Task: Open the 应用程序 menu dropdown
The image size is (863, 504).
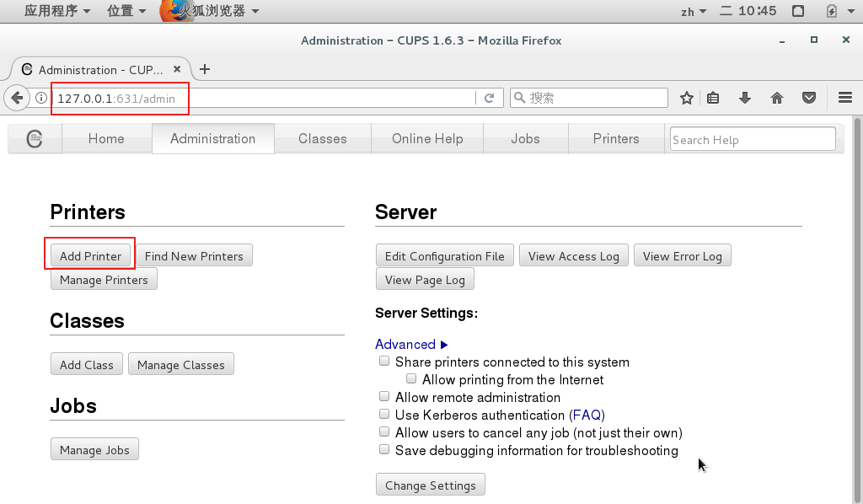Action: 57,11
